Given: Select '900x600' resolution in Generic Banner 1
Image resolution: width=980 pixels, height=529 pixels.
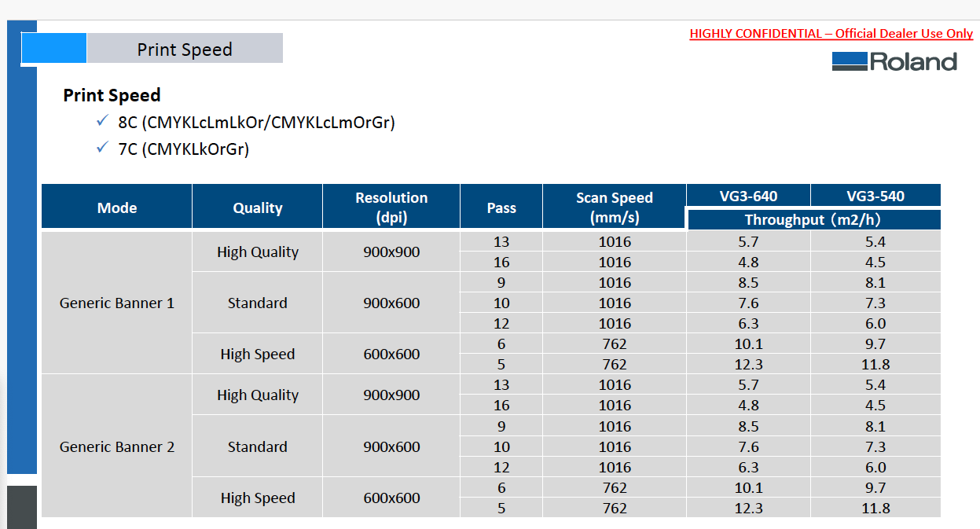Looking at the screenshot, I should click(391, 303).
